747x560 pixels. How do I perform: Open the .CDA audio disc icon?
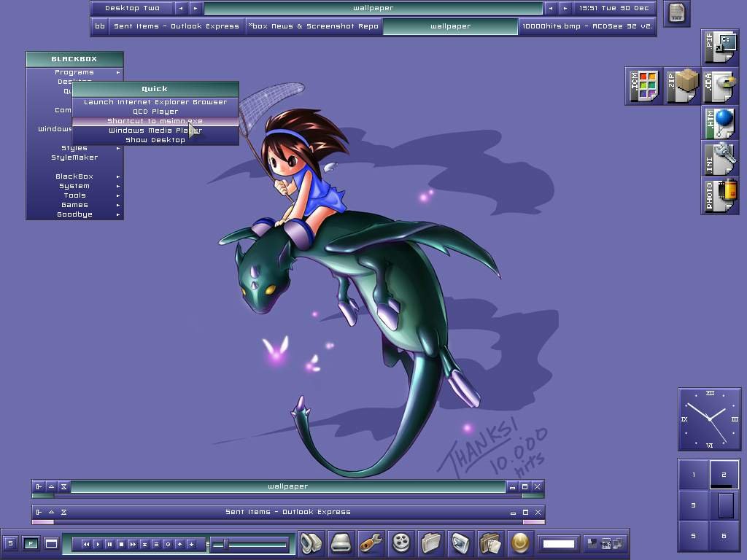click(x=720, y=86)
